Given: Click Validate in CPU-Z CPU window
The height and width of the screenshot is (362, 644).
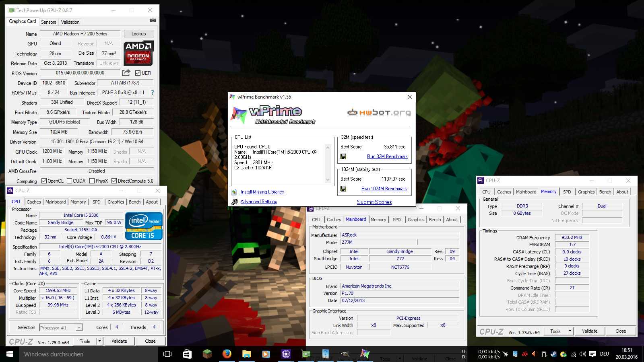Looking at the screenshot, I should pos(119,341).
